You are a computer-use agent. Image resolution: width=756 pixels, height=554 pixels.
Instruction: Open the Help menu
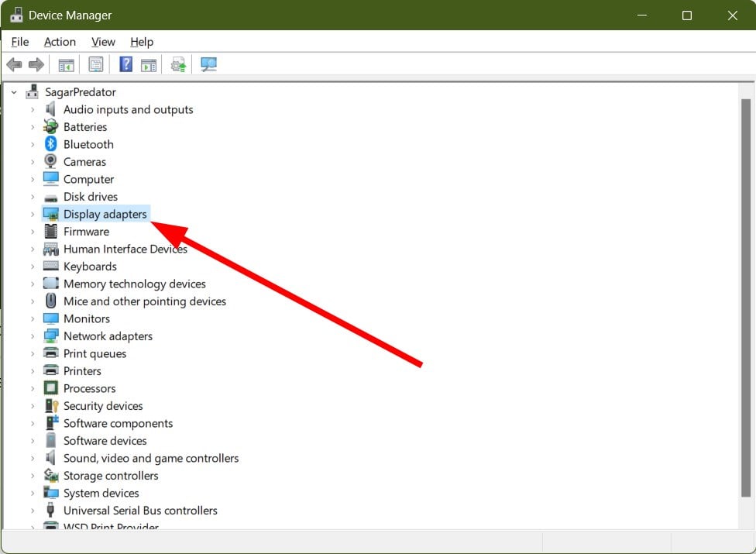pyautogui.click(x=142, y=42)
